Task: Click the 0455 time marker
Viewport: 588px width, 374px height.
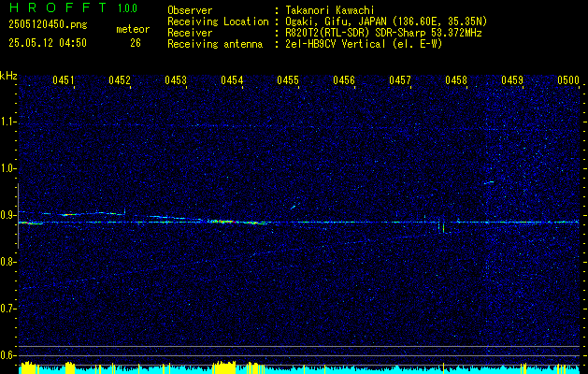Action: point(288,79)
